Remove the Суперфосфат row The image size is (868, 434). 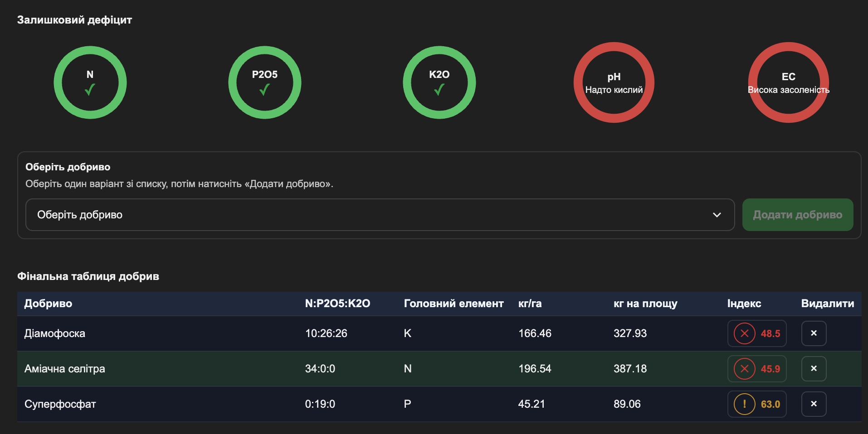coord(814,404)
